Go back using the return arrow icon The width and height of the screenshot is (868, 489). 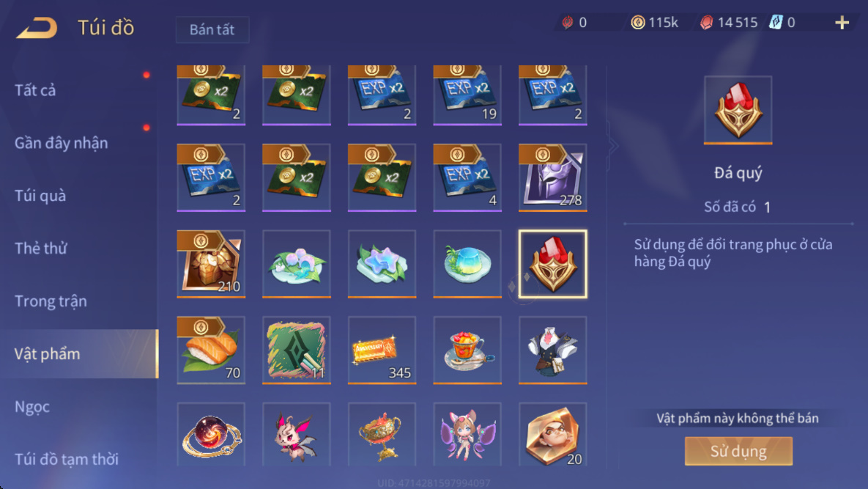37,28
